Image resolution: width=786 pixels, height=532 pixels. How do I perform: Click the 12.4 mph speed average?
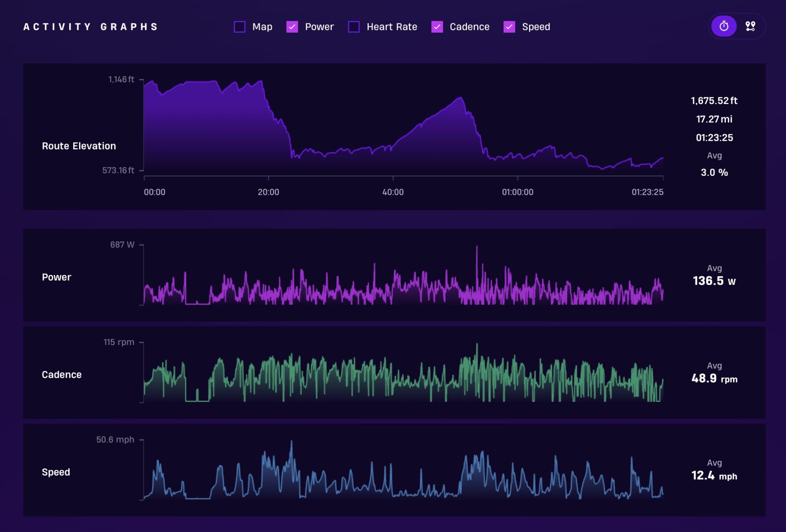pos(714,476)
